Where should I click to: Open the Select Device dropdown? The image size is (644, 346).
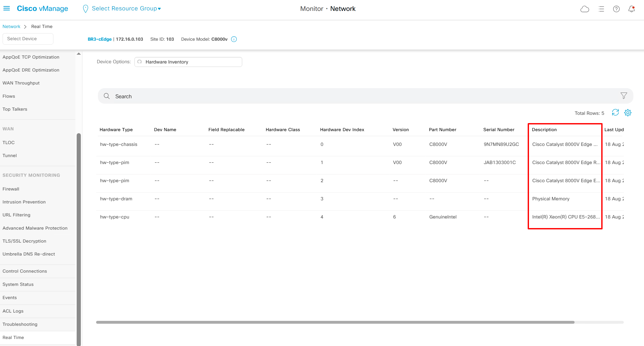(x=28, y=39)
